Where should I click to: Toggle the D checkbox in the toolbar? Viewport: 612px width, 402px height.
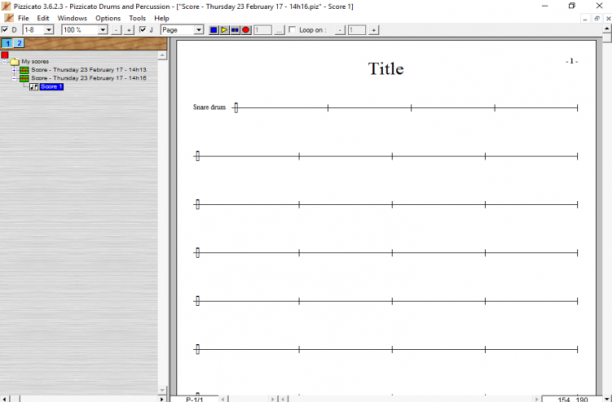point(5,30)
